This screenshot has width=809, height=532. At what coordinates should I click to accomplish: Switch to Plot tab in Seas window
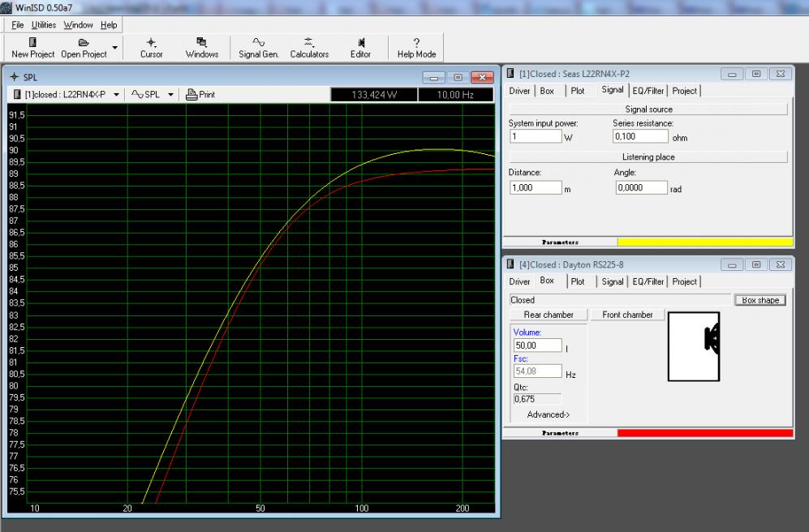578,91
